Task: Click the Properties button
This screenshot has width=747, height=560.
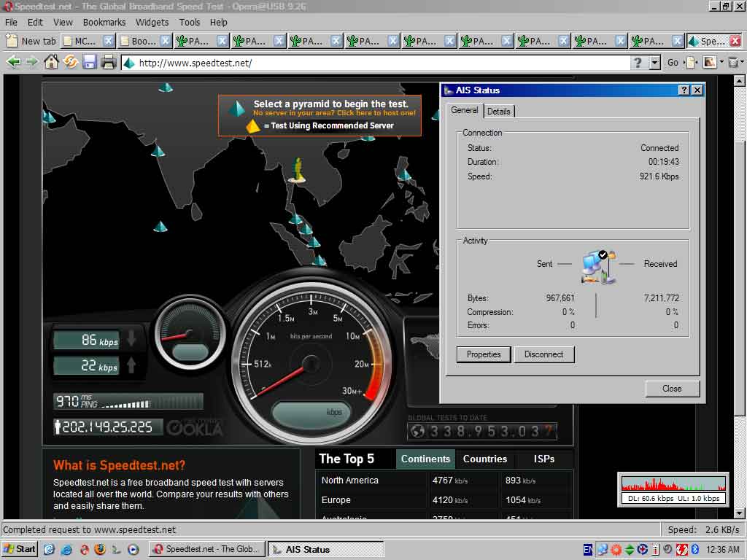Action: click(x=484, y=354)
